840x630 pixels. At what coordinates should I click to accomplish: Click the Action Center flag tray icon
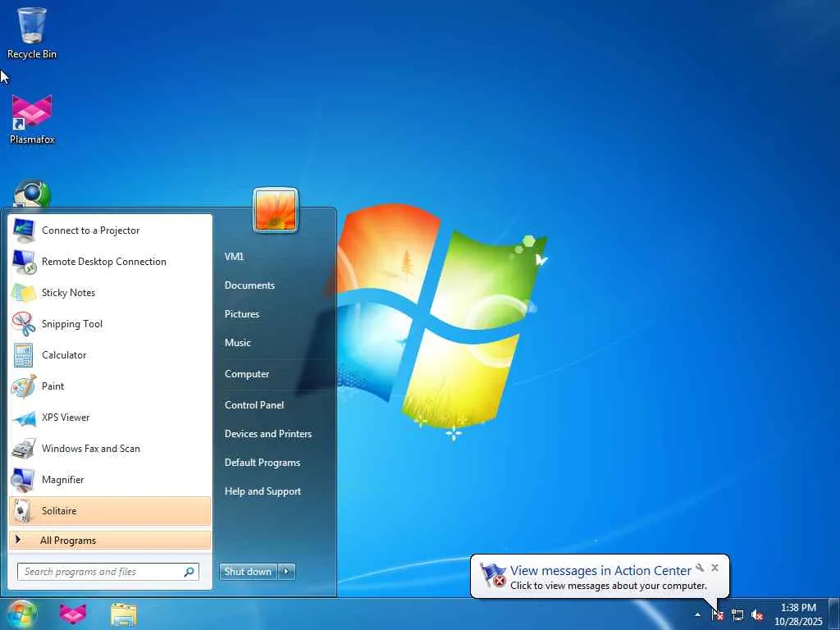pos(718,615)
